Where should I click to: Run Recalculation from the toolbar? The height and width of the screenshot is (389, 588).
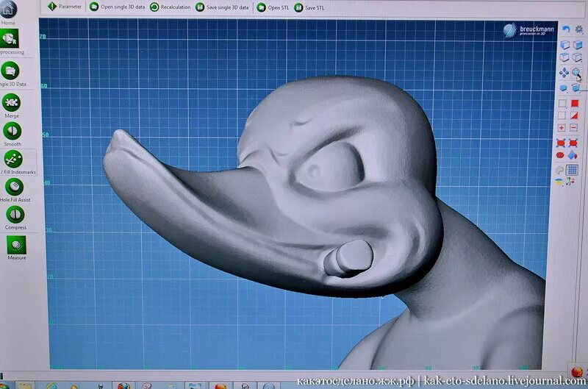click(x=170, y=7)
